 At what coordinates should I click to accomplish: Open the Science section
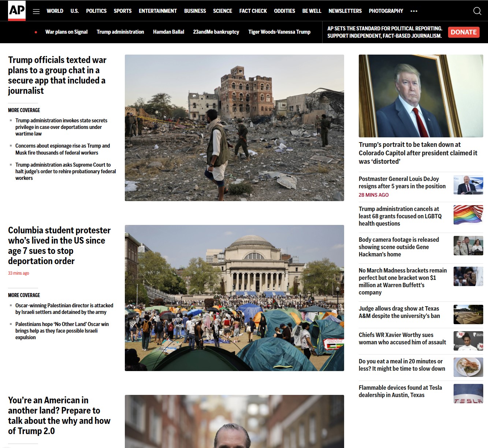[x=223, y=11]
